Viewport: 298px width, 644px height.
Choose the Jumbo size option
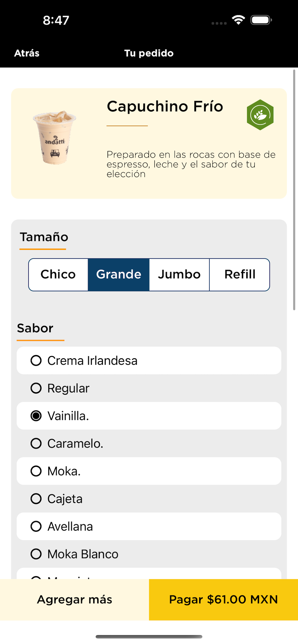[x=179, y=274]
